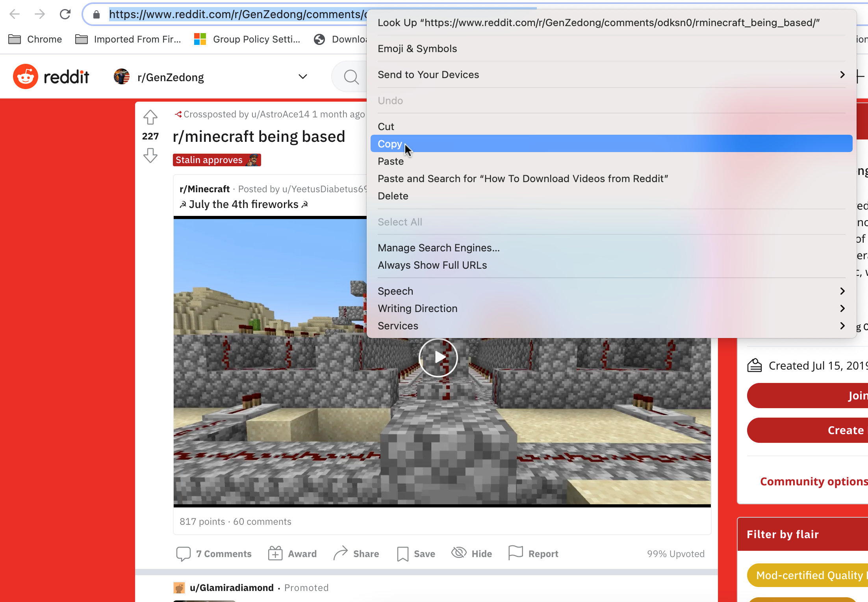This screenshot has width=868, height=602.
Task: Click the Award post icon
Action: (x=275, y=554)
